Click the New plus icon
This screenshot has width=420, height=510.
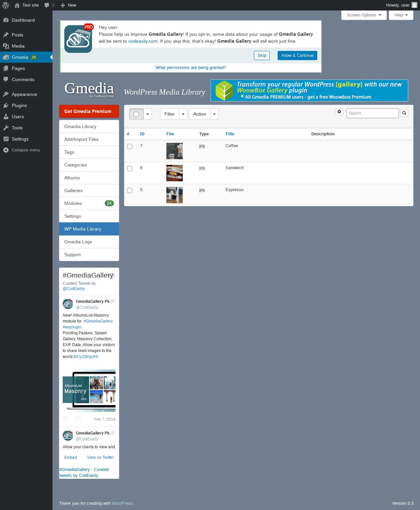click(63, 5)
